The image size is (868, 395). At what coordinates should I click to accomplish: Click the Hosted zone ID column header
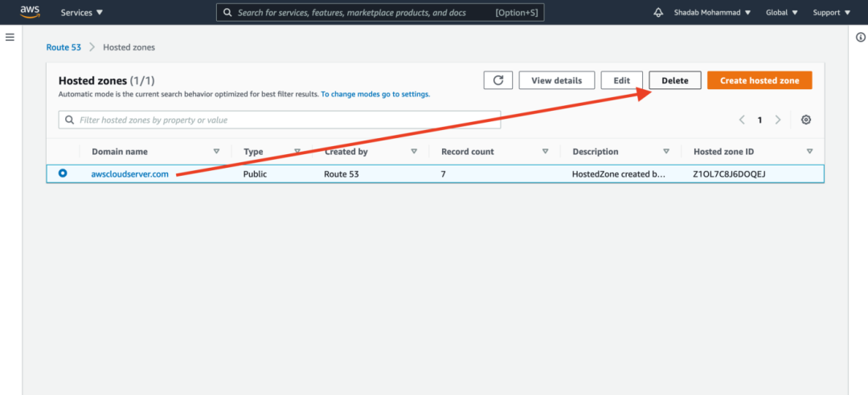coord(723,152)
